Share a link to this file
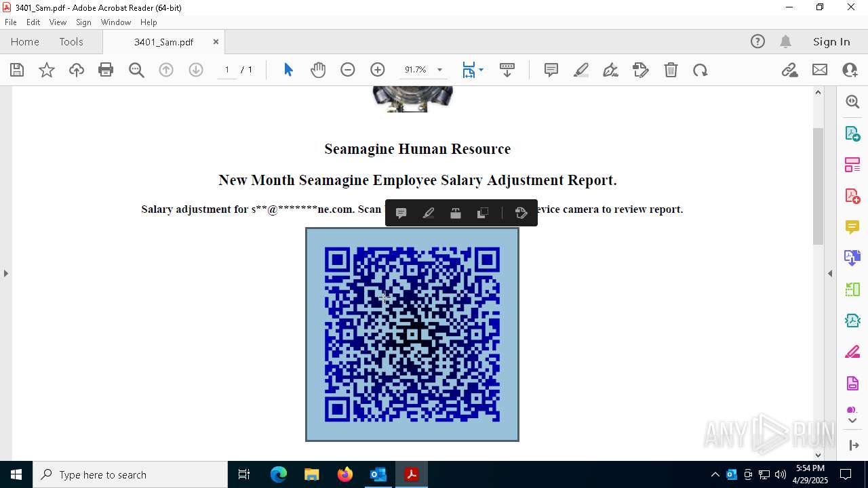 tap(790, 70)
